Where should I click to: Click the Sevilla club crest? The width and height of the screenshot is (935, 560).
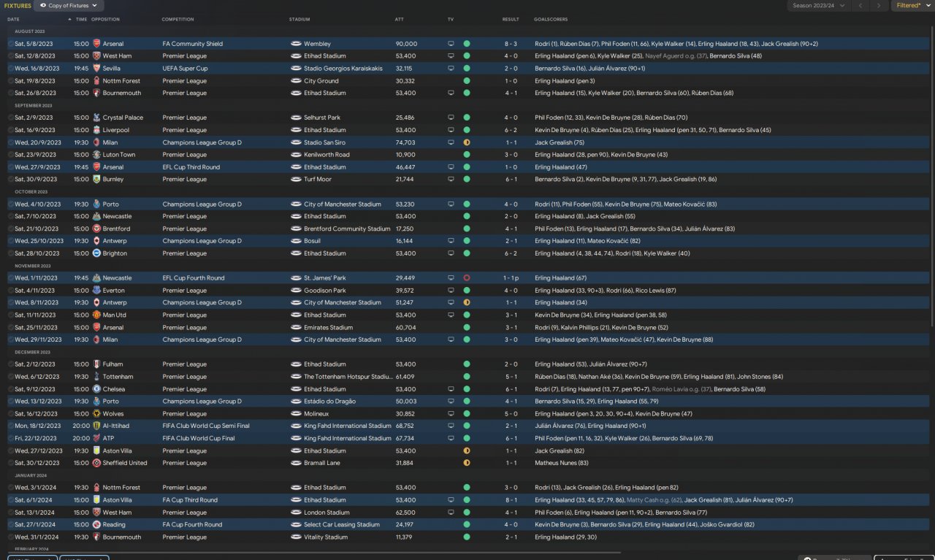pos(96,69)
